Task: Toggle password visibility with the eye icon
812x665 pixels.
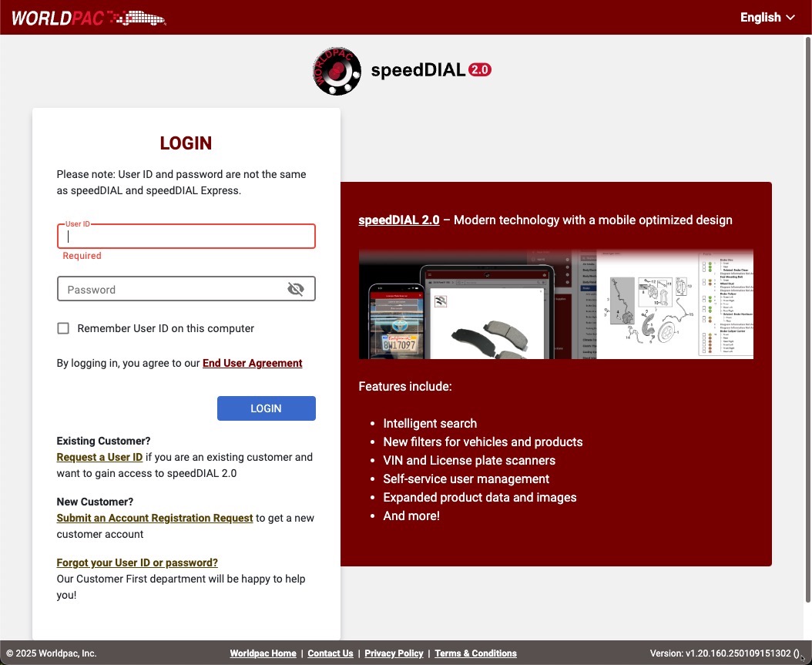Action: tap(296, 288)
